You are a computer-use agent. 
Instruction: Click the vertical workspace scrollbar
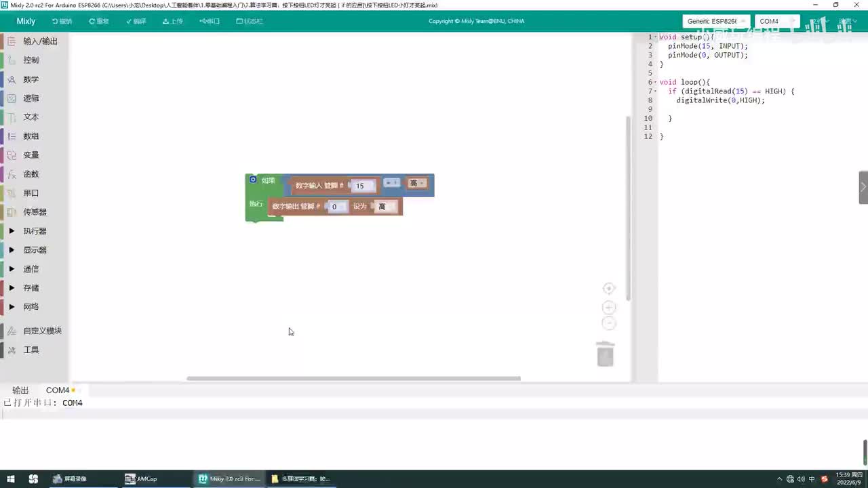pos(628,209)
